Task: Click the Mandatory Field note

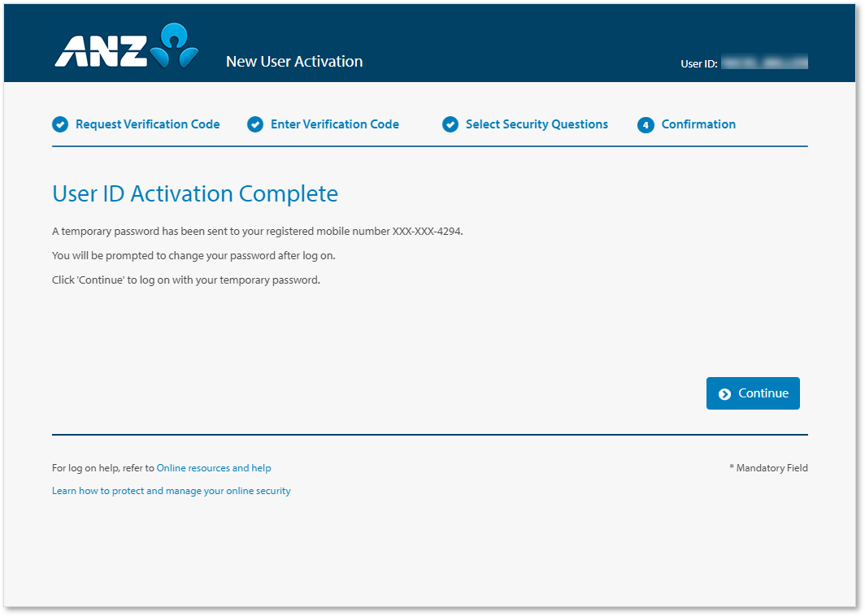Action: click(x=768, y=468)
